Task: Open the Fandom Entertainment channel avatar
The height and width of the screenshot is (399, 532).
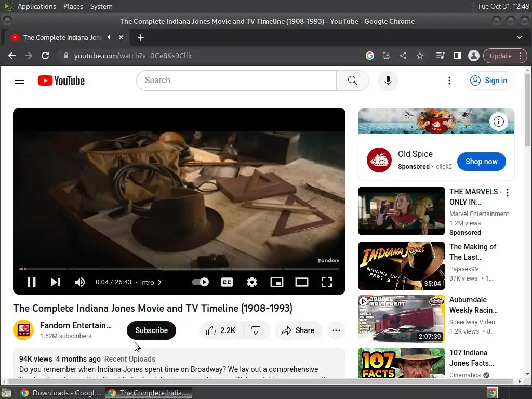Action: (23, 330)
